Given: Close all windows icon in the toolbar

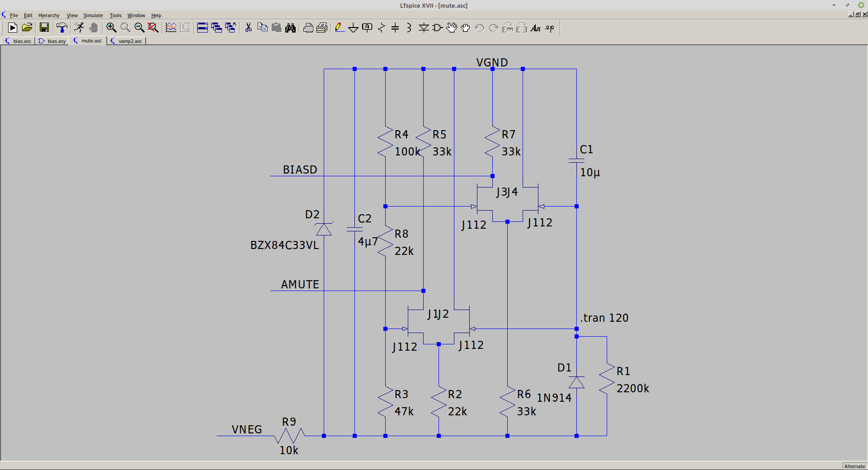Looking at the screenshot, I should click(231, 28).
